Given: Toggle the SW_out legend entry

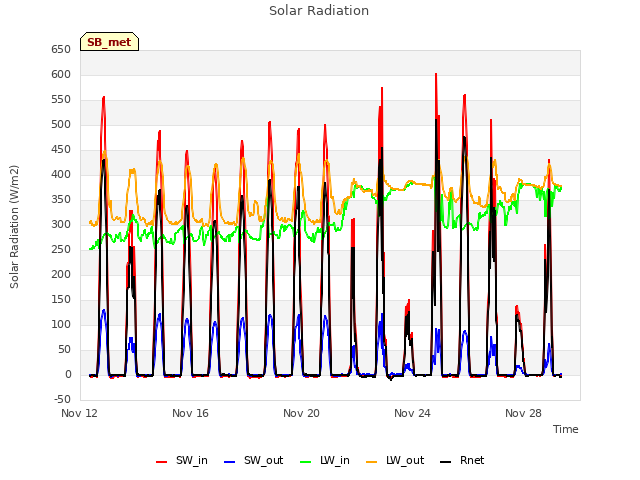Looking at the screenshot, I should pos(253,460).
